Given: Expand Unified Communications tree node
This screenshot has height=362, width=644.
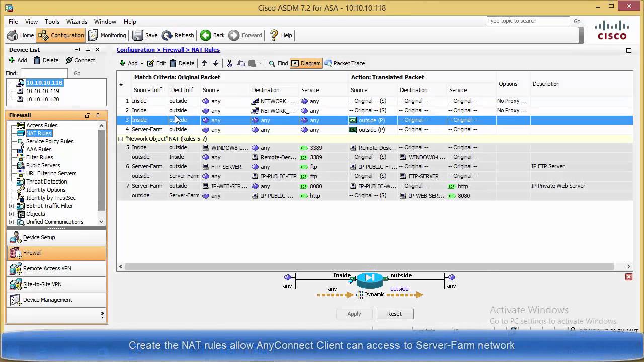Looking at the screenshot, I should click(12, 222).
